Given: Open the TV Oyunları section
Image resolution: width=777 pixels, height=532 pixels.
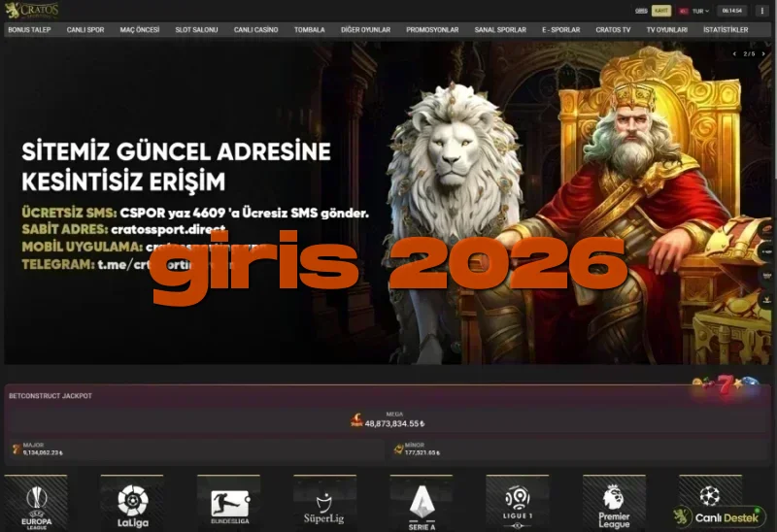Looking at the screenshot, I should (666, 30).
